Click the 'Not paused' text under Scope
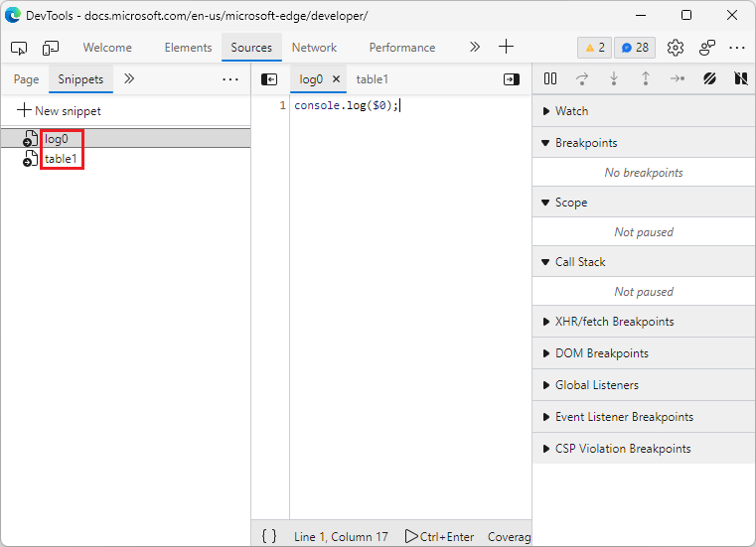The image size is (756, 547). (x=644, y=232)
